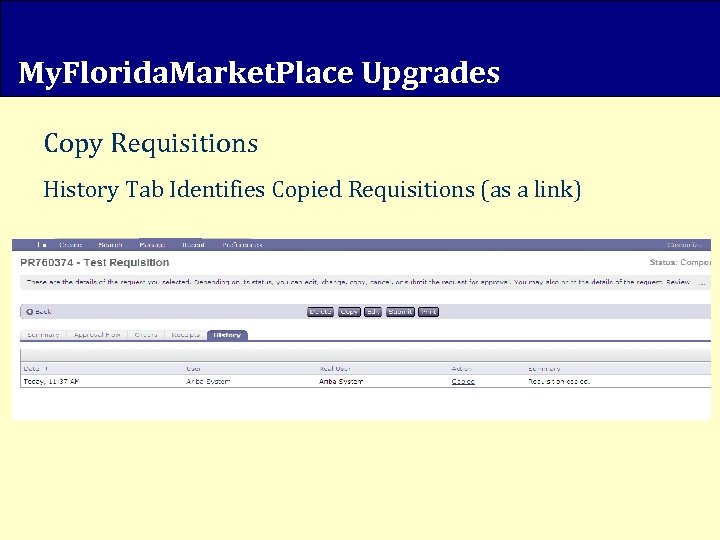Image resolution: width=720 pixels, height=540 pixels.
Task: Open the Create menu
Action: [x=70, y=245]
